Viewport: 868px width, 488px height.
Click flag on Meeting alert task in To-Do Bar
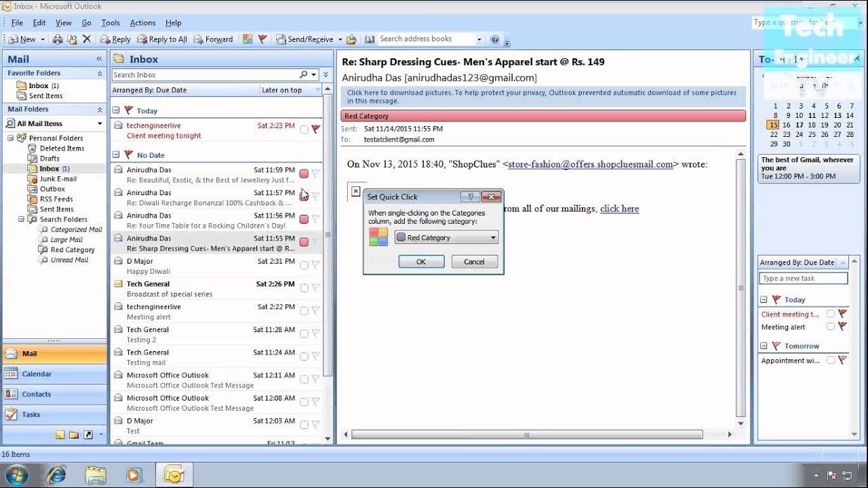click(x=842, y=327)
